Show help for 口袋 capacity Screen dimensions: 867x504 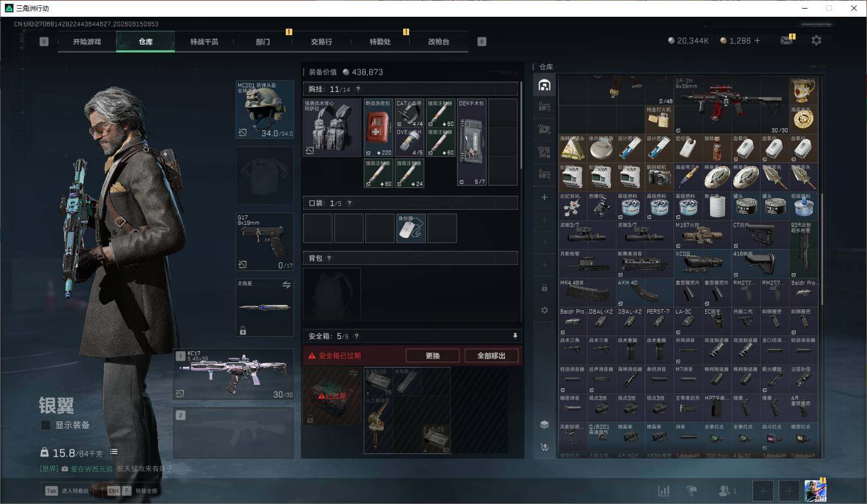pyautogui.click(x=350, y=203)
